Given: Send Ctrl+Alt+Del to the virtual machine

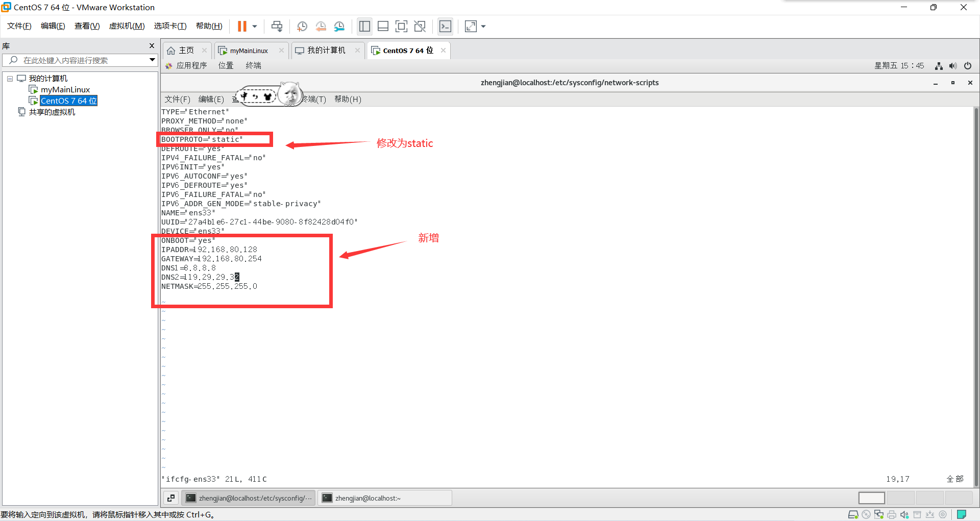Looking at the screenshot, I should coord(277,26).
